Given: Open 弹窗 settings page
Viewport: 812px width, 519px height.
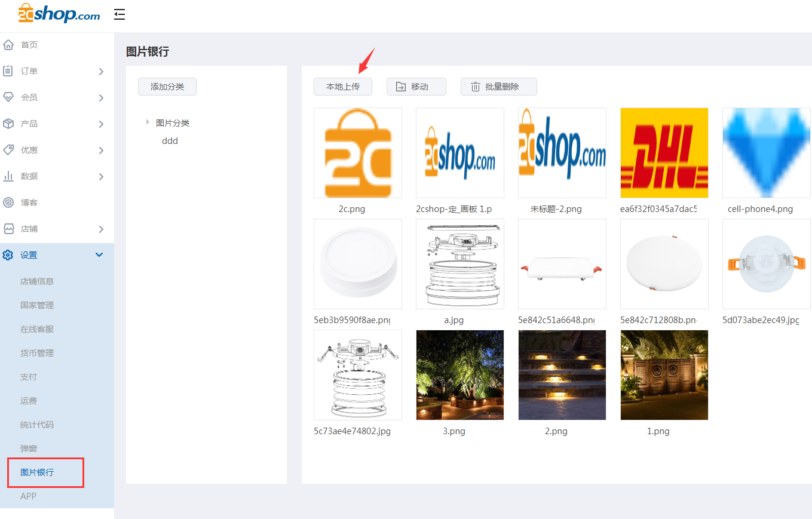Looking at the screenshot, I should pos(29,449).
